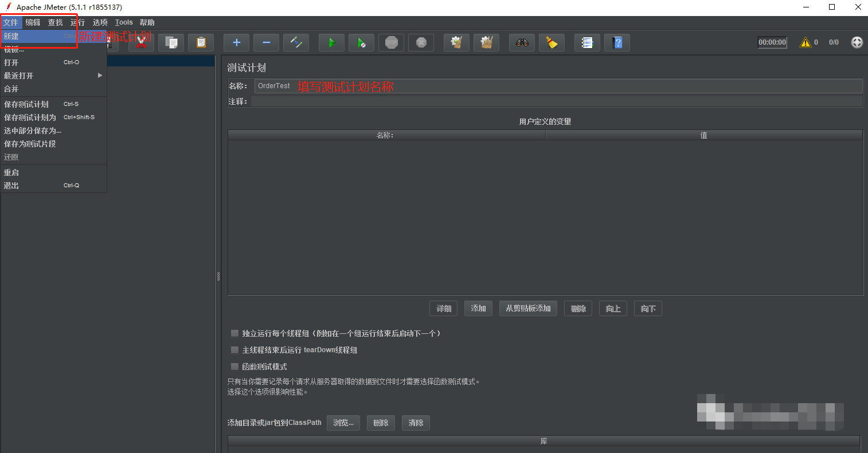Click the 删除 button under variables table
Viewport: 868px width, 453px height.
pyautogui.click(x=578, y=309)
